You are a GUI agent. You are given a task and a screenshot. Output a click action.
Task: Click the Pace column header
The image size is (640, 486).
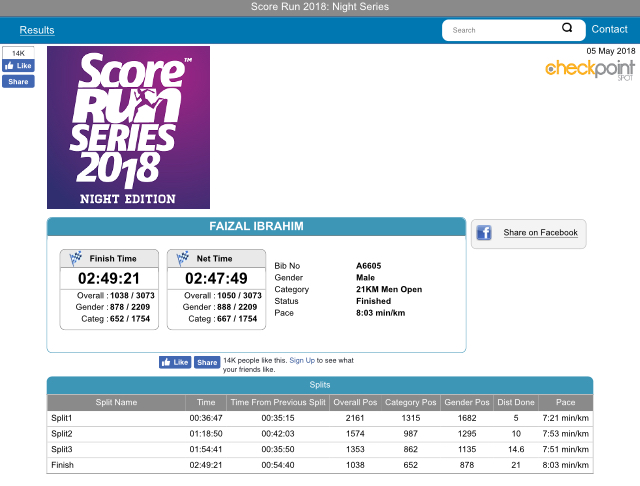566,402
